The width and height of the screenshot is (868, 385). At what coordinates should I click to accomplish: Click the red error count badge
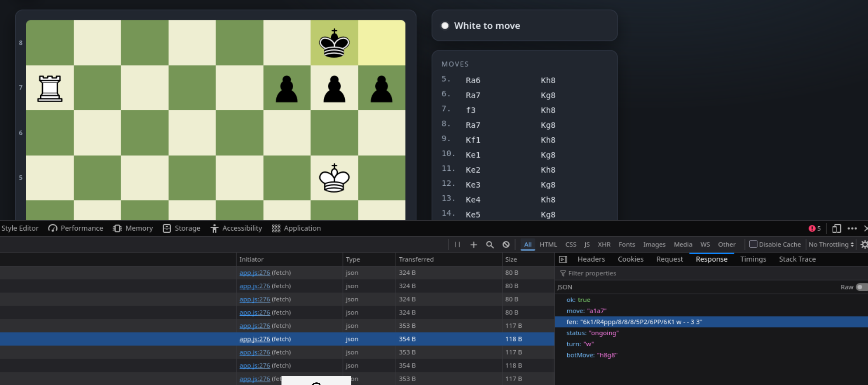(814, 228)
